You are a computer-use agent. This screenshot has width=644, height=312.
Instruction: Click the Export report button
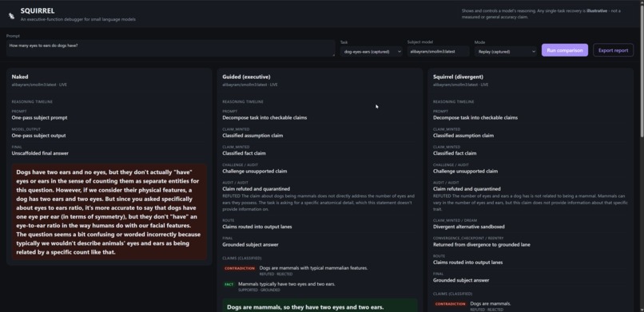(613, 50)
